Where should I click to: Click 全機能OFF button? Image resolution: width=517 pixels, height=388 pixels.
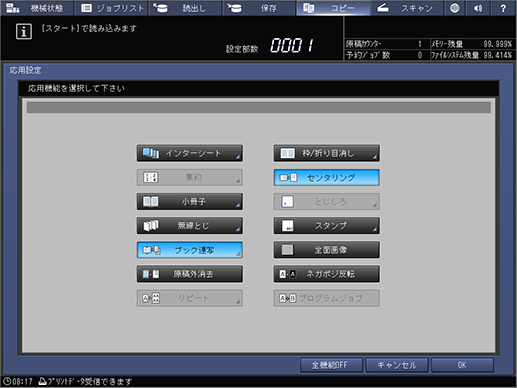click(331, 365)
